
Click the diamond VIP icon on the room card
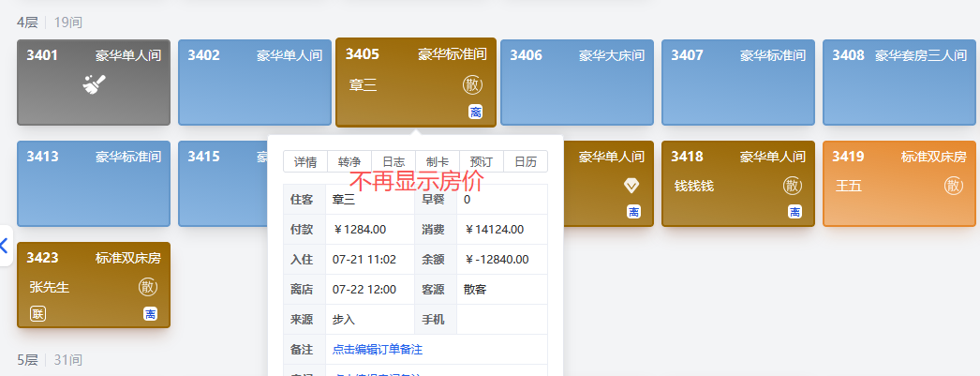point(631,185)
